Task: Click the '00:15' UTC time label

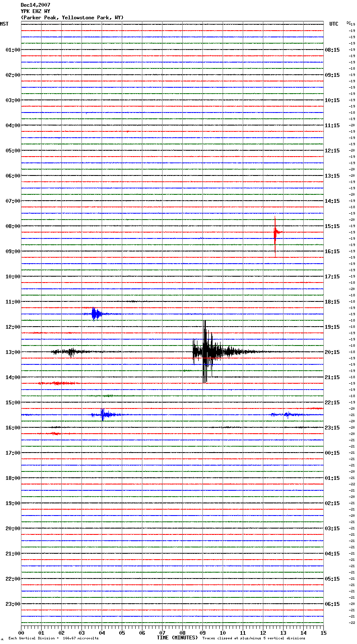Action: point(332,453)
